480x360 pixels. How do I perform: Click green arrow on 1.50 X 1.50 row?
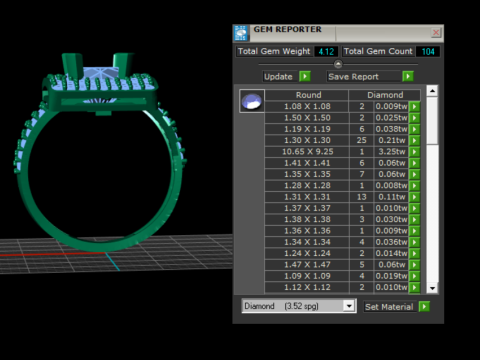[414, 118]
